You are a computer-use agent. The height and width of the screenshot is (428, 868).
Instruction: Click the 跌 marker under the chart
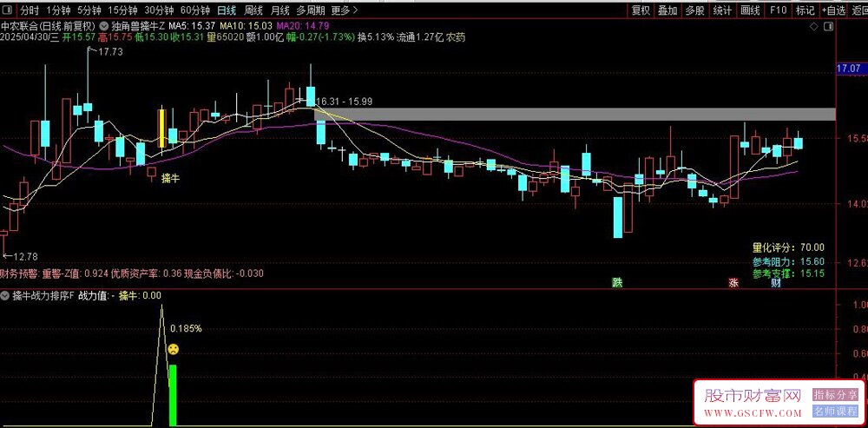pos(616,282)
